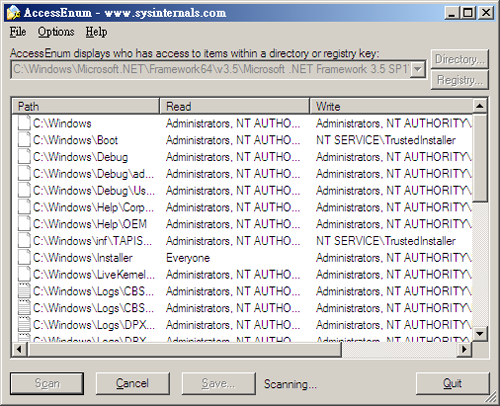Select the C:\Windows\Installer path entry
This screenshot has height=406, width=500.
click(83, 258)
